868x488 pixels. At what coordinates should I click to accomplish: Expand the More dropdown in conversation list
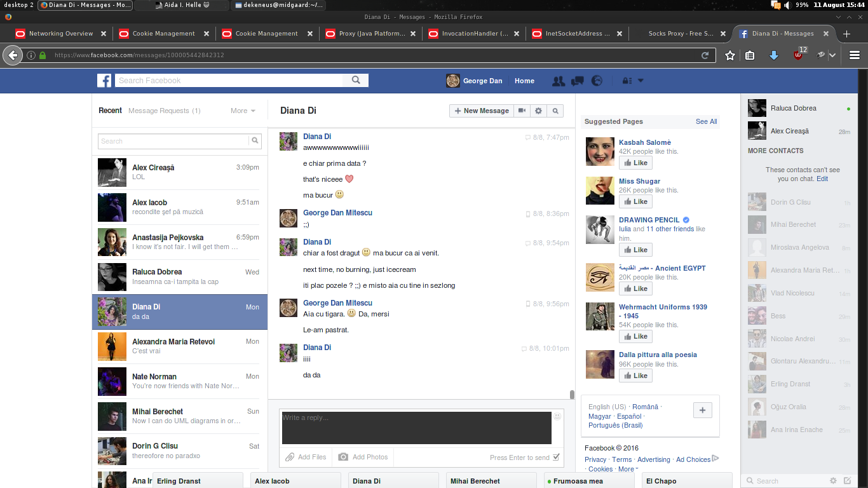point(243,111)
